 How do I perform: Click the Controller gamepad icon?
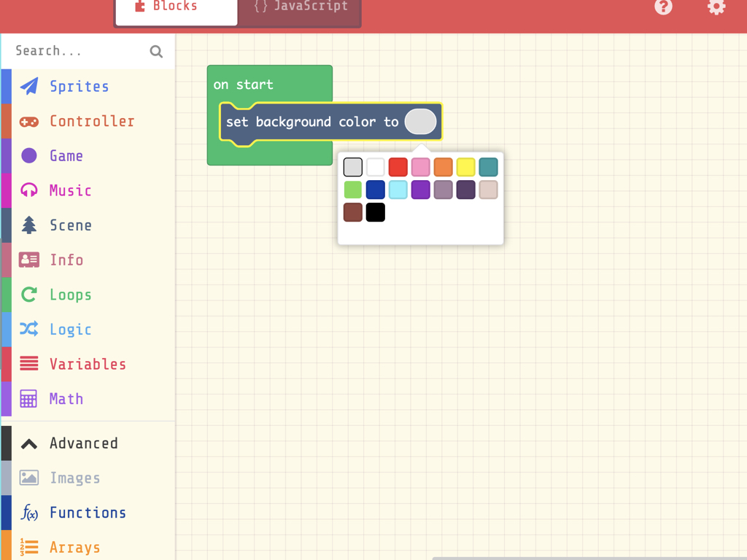29,122
